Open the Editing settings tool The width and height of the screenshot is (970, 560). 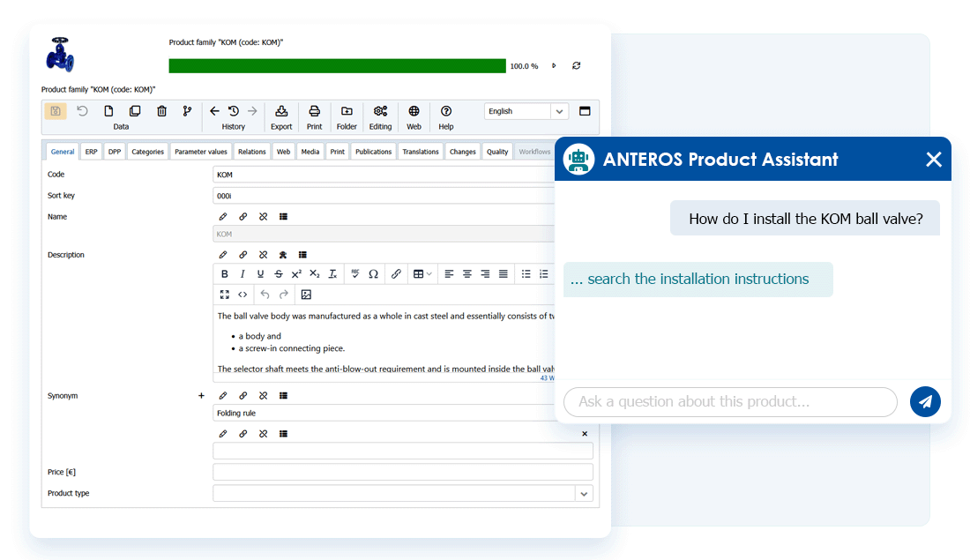click(x=380, y=117)
